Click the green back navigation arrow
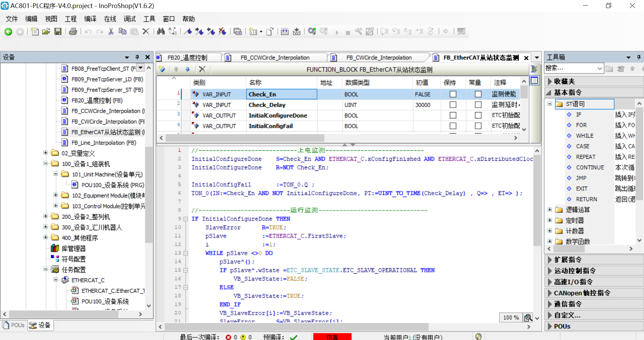 tap(8, 32)
